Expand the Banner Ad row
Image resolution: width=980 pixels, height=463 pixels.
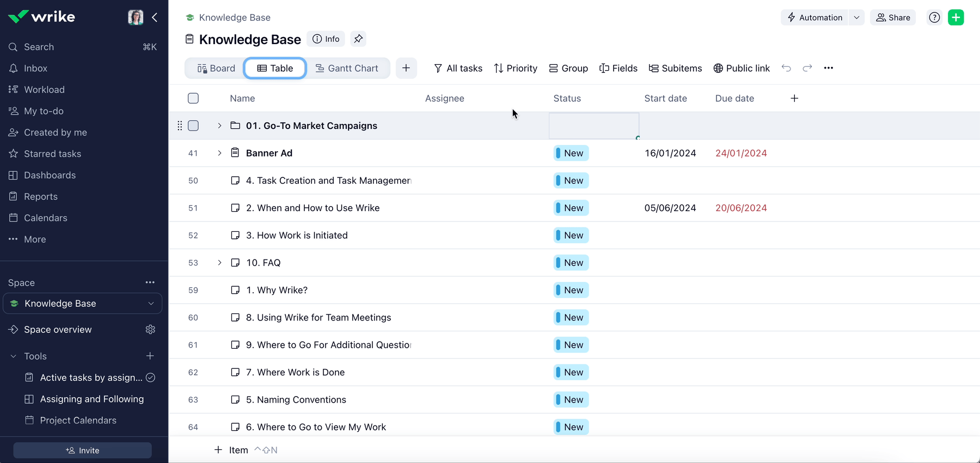pyautogui.click(x=219, y=153)
